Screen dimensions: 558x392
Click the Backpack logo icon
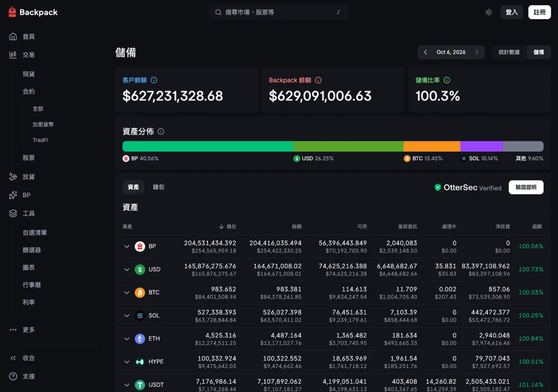tap(12, 12)
